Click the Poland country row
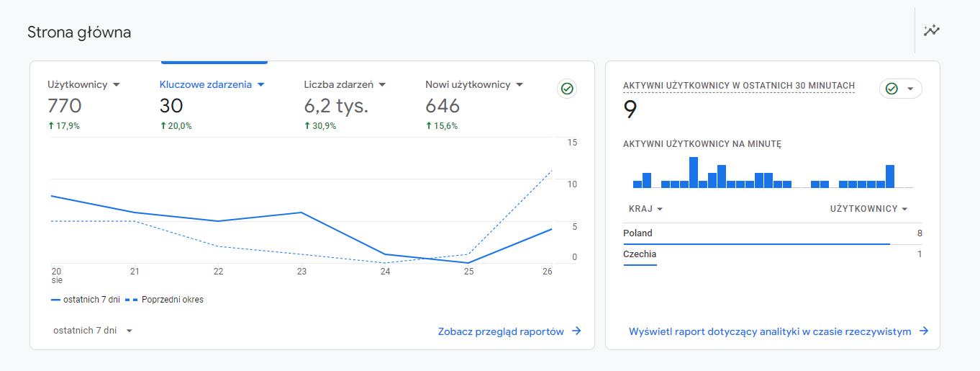Screen dimensions: 980x371 coord(772,233)
